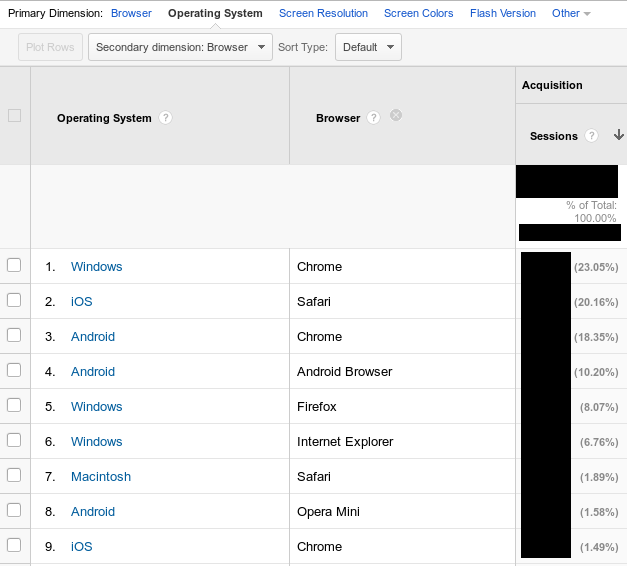
Task: Click Chrome browser cell in row 3
Action: pos(319,336)
